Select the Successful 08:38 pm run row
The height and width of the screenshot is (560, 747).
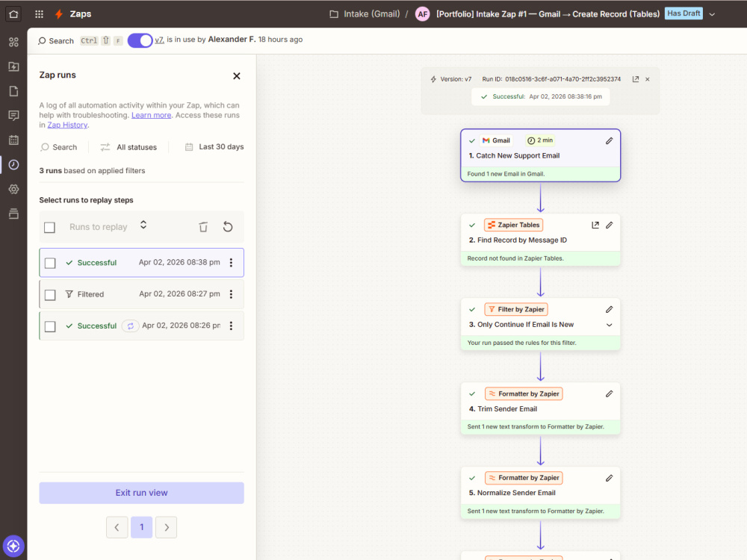coord(141,262)
